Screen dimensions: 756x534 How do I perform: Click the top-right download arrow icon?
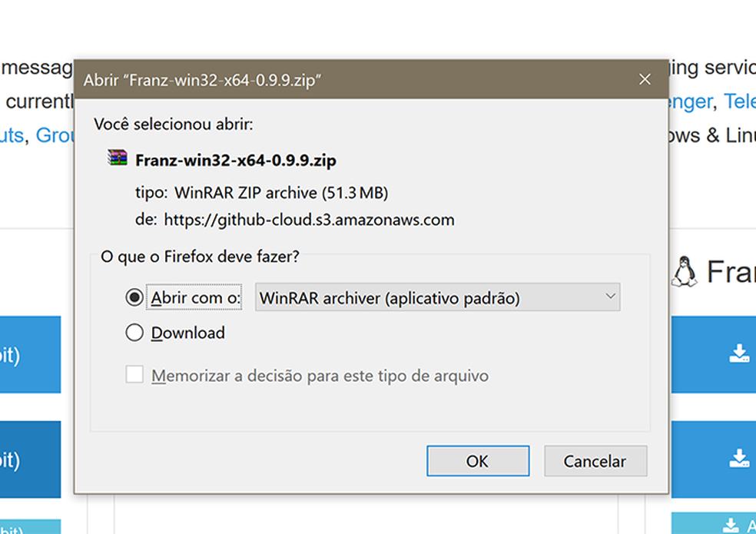pos(738,353)
